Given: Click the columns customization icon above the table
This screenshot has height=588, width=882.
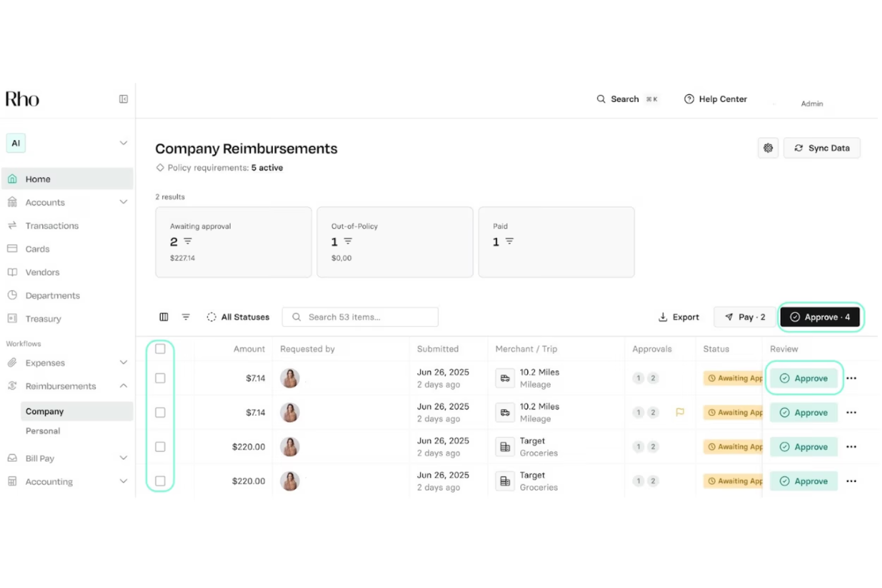Looking at the screenshot, I should click(163, 317).
